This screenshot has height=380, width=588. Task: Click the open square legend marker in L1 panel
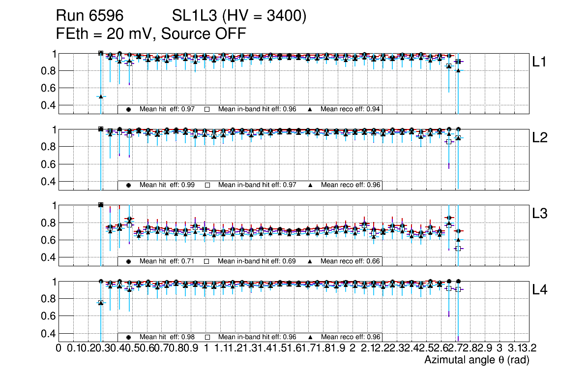point(207,109)
